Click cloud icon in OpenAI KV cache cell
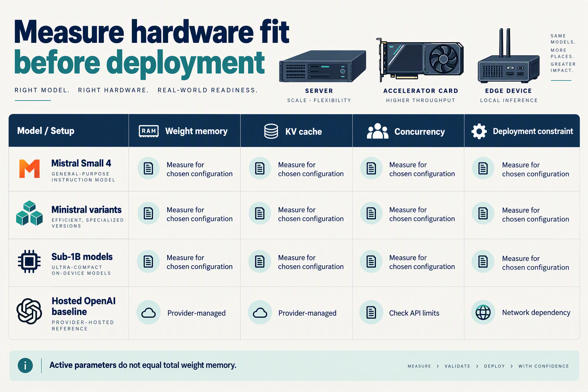588x392 pixels. coord(260,313)
